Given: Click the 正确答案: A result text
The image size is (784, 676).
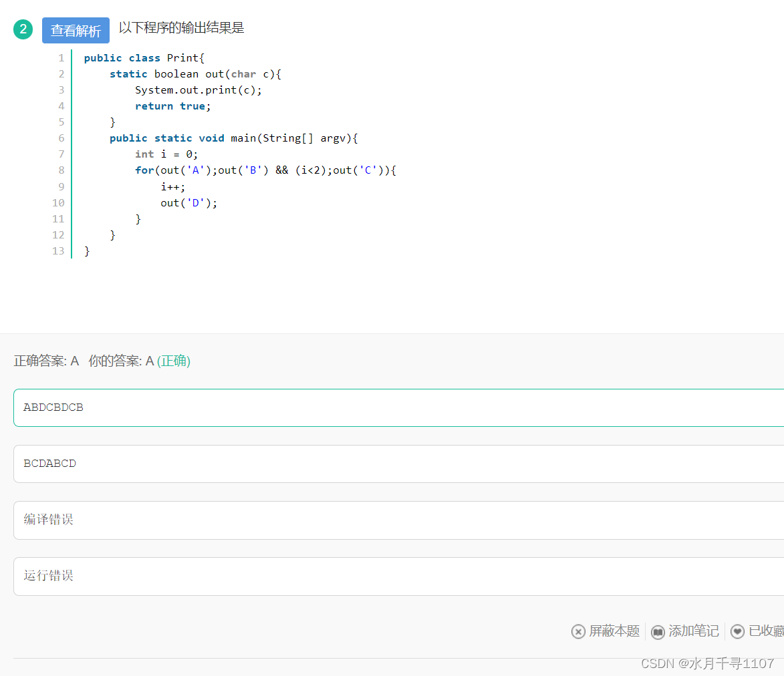Looking at the screenshot, I should tap(46, 361).
